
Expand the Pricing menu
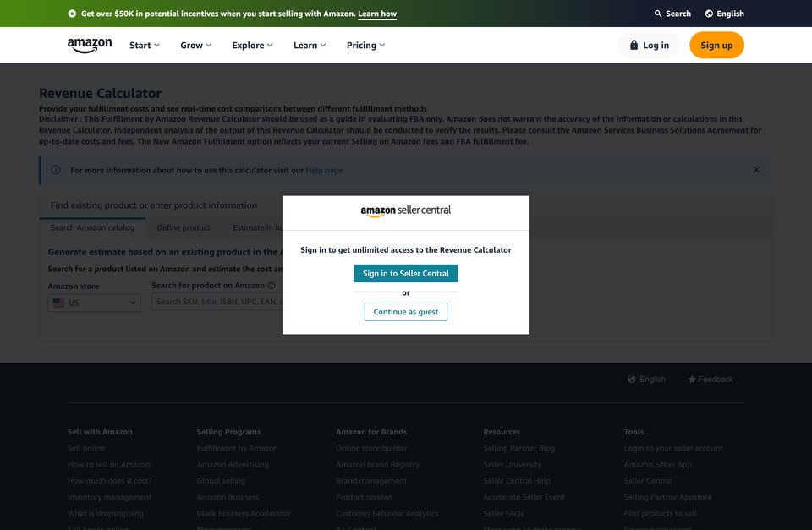(x=365, y=46)
